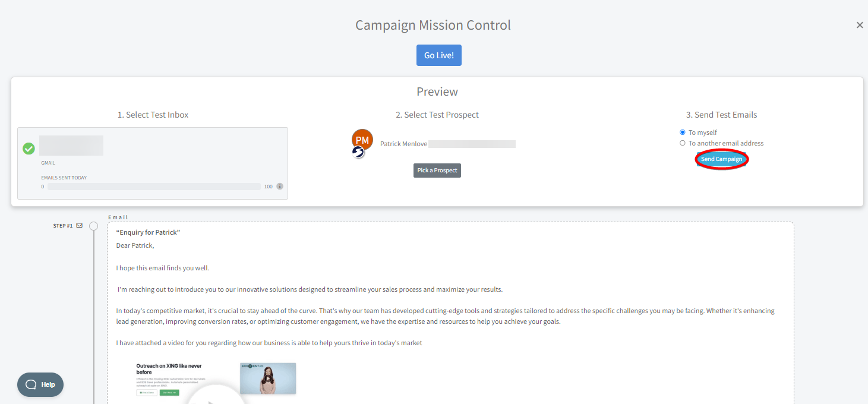868x404 pixels.
Task: Click the envelope icon next to Step #1
Action: pos(80,226)
